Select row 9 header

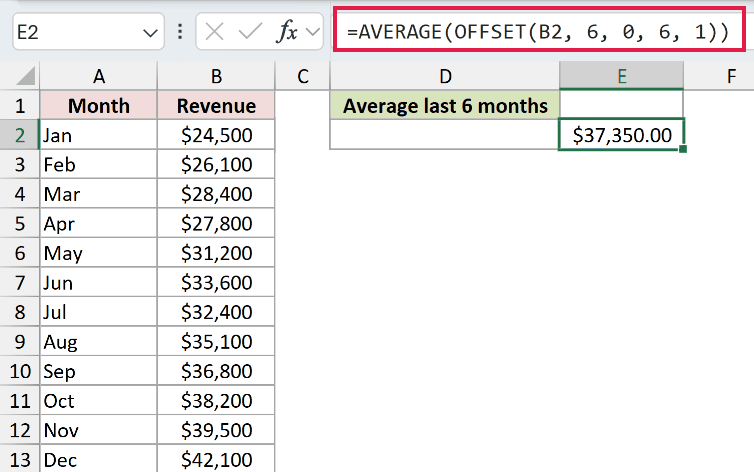tap(20, 341)
